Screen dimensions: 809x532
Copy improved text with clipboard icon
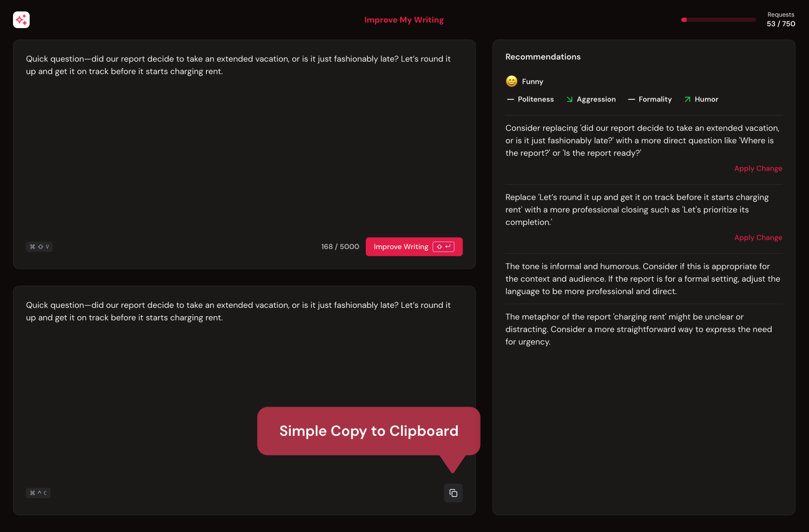tap(453, 493)
